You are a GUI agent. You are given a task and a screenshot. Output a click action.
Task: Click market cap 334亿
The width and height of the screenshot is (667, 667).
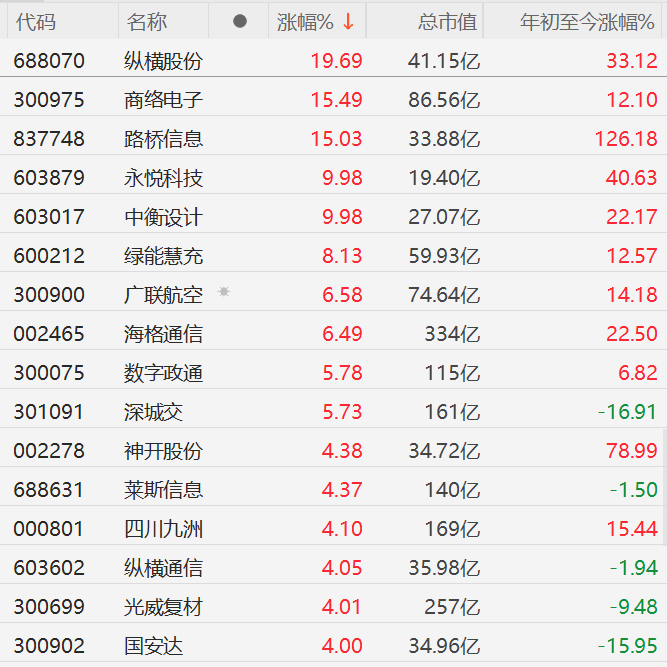pyautogui.click(x=453, y=334)
